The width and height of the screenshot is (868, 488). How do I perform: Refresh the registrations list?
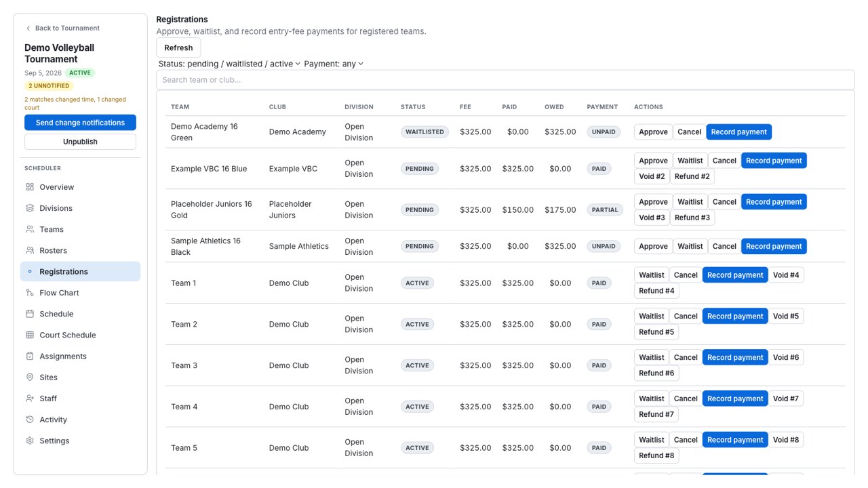tap(178, 47)
